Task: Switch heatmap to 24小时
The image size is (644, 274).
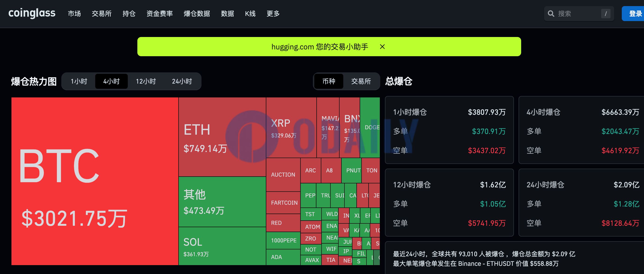Action: coord(182,81)
